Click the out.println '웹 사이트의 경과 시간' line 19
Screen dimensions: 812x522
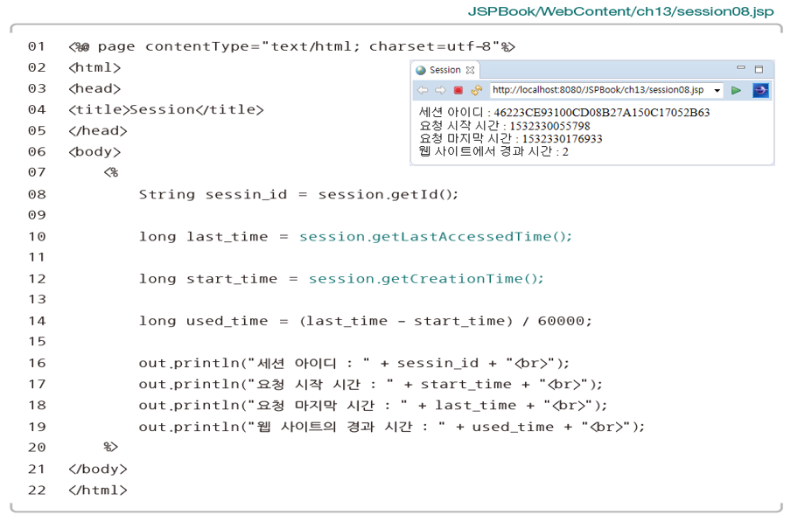point(391,427)
